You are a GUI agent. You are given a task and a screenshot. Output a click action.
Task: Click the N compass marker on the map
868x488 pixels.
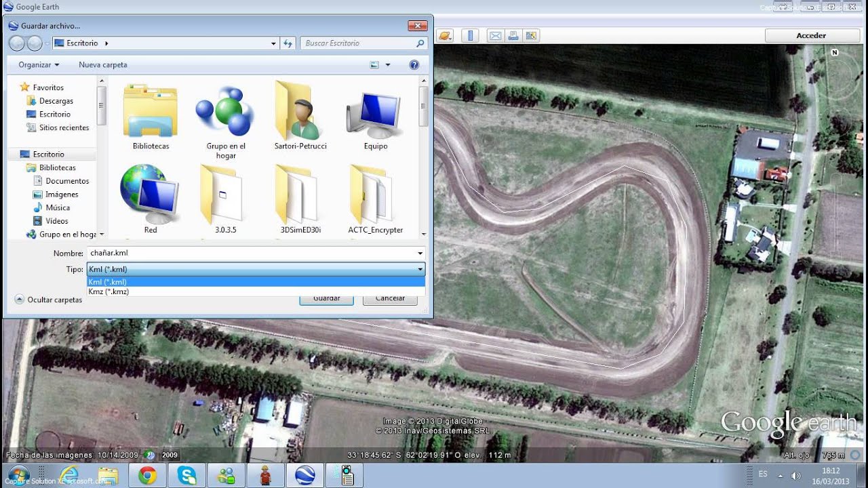pos(834,52)
